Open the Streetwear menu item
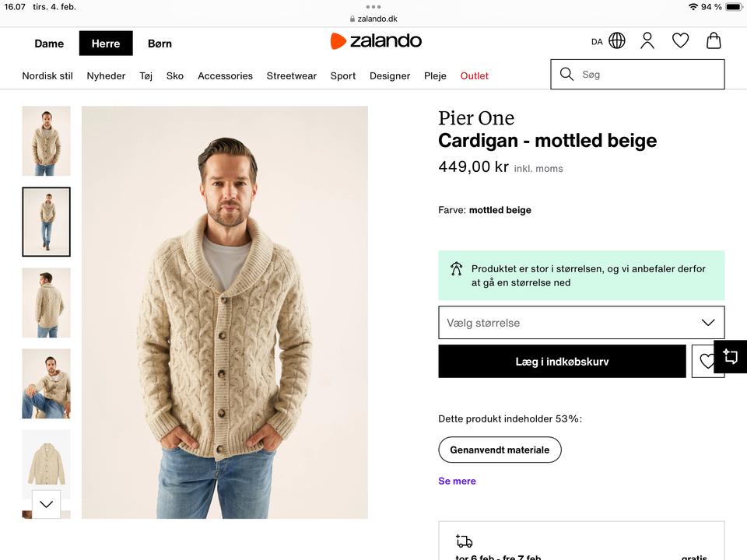Viewport: 747px width, 560px height. click(x=292, y=75)
